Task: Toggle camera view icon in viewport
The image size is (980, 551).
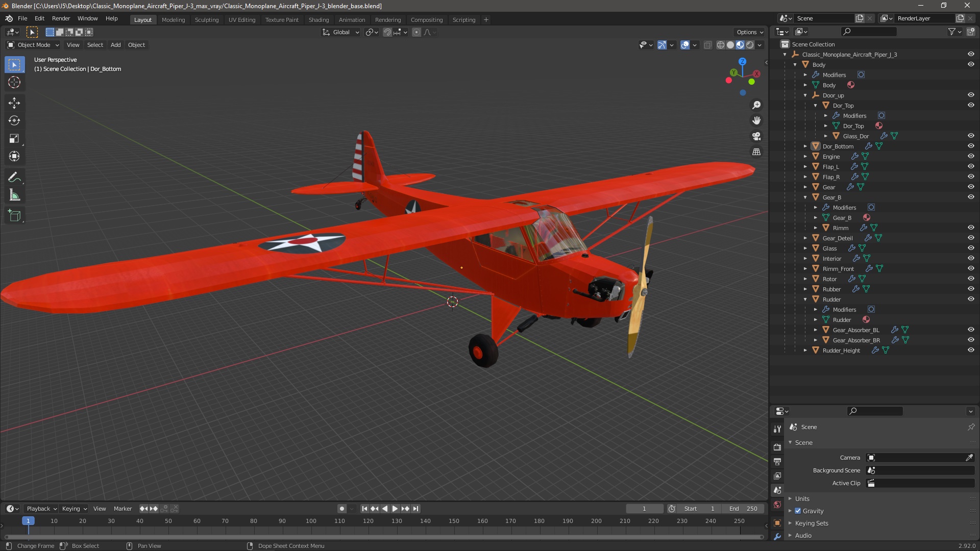Action: coord(756,136)
